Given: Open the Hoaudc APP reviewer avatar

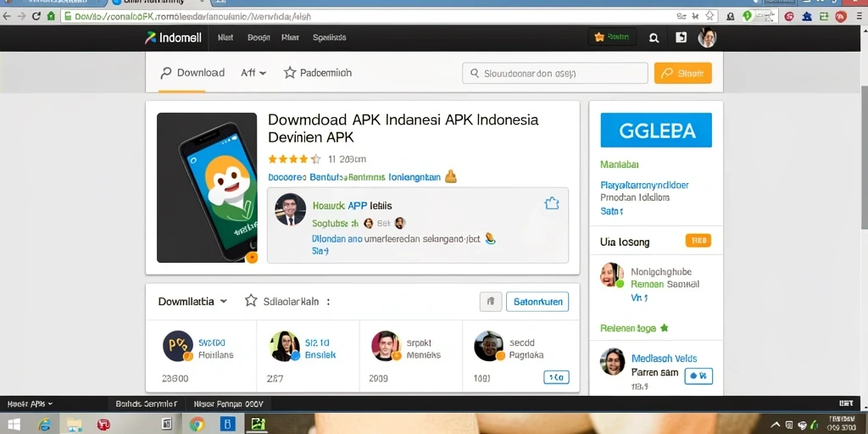Looking at the screenshot, I should coord(290,209).
